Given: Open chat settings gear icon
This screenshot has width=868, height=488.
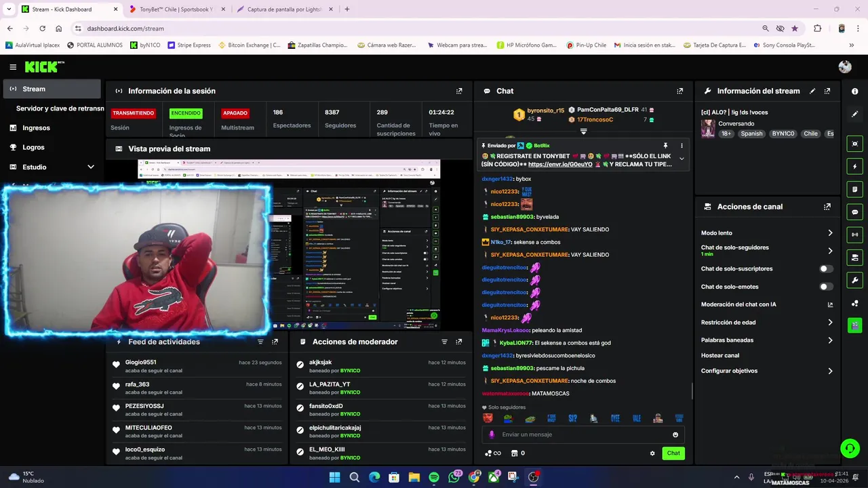Looking at the screenshot, I should (652, 453).
